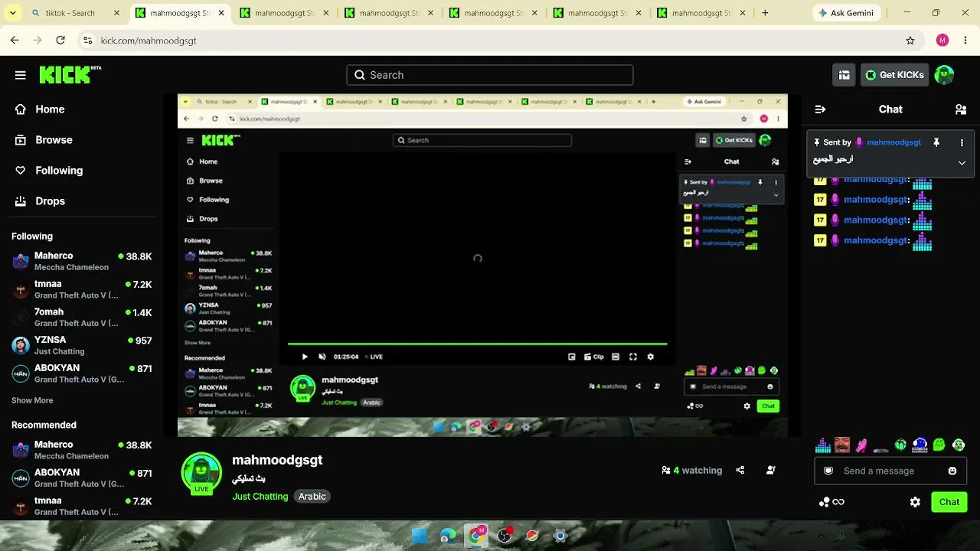
Task: Click the chat identity shield icon
Action: click(828, 471)
